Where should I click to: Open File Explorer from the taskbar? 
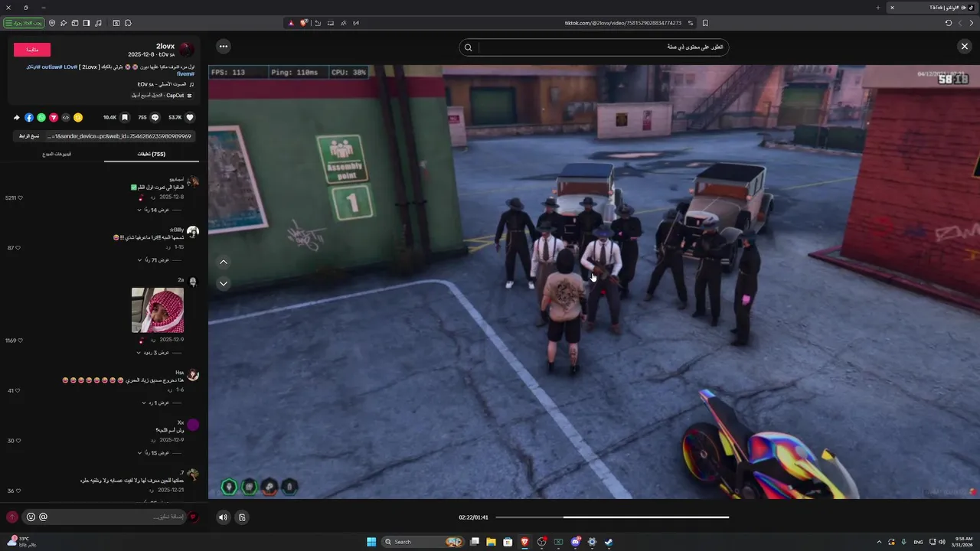click(x=491, y=542)
